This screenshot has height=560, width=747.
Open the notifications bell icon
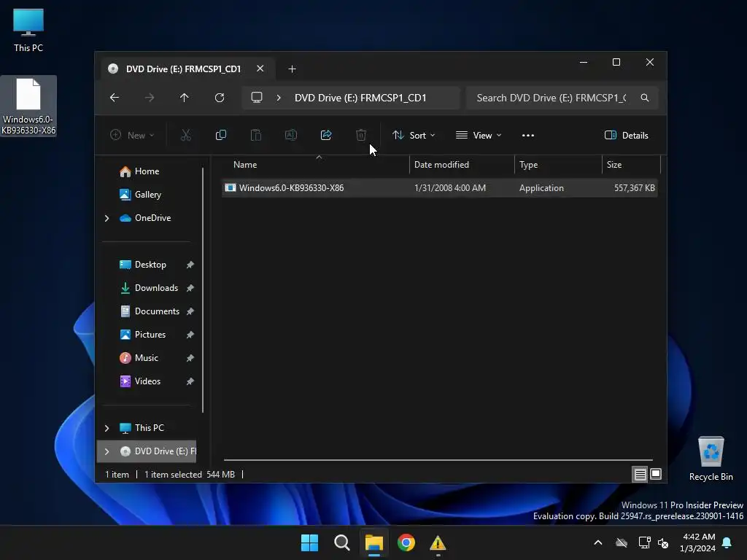tap(727, 542)
